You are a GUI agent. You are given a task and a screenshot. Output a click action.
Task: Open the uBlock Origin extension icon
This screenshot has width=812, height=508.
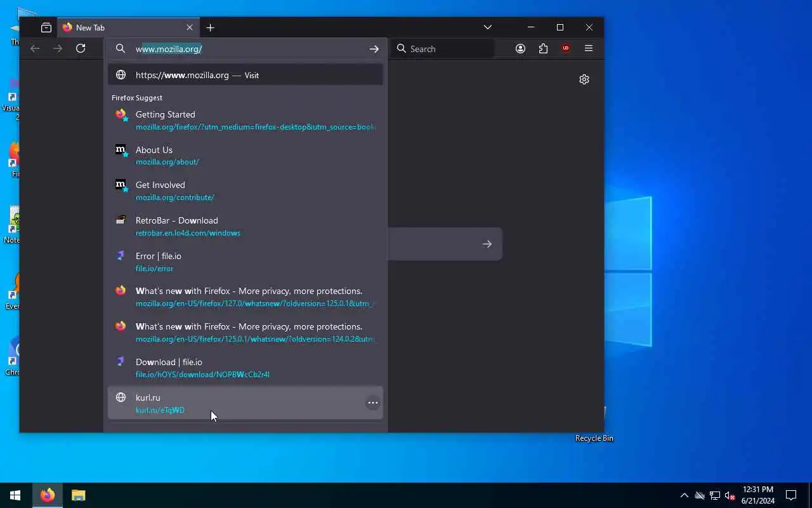tap(566, 48)
